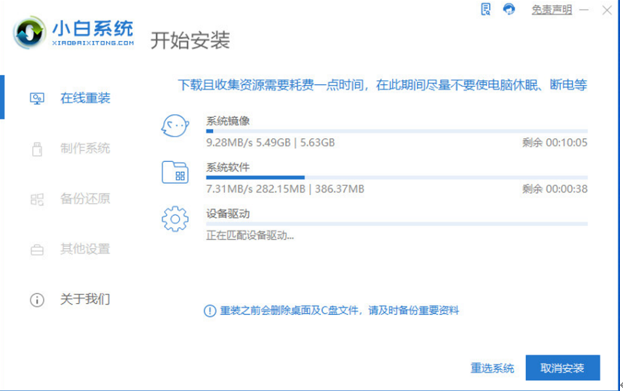Open the feedback document icon in title bar
The height and width of the screenshot is (391, 623).
(x=486, y=9)
